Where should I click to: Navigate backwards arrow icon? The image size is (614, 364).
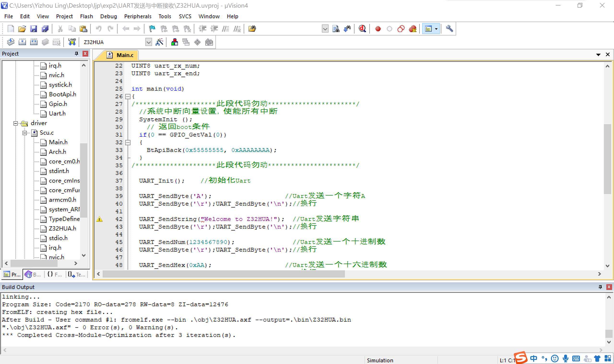pyautogui.click(x=126, y=29)
